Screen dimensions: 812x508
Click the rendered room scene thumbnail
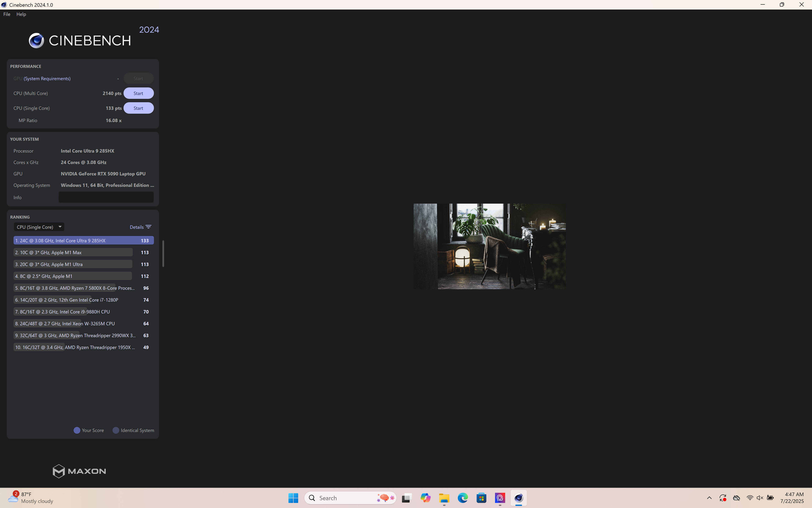tap(490, 246)
